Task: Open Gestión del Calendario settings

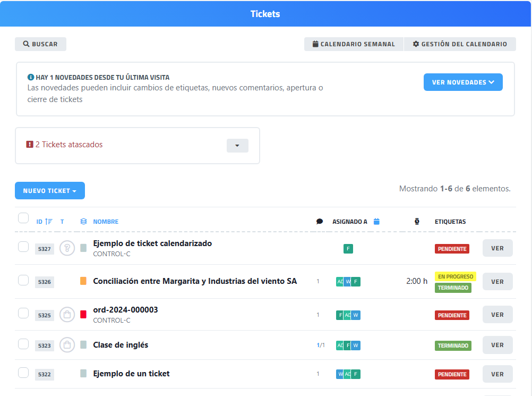Action: pos(460,44)
